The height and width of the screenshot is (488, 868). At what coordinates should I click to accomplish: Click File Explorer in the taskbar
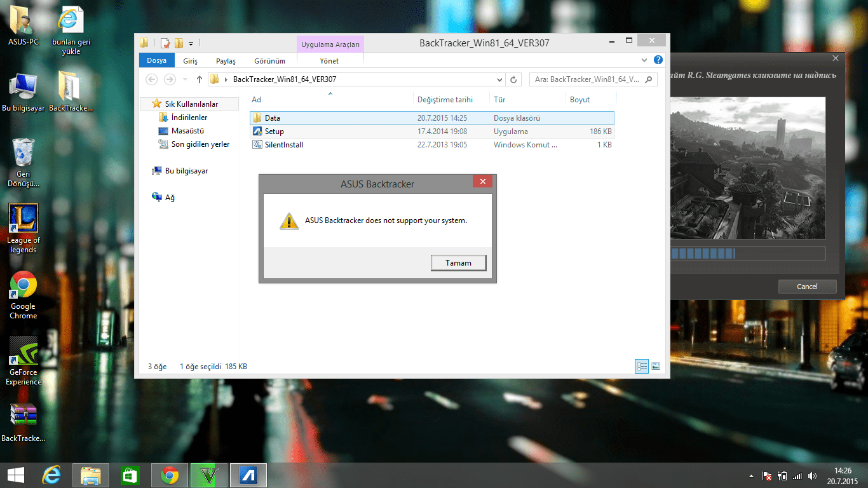pyautogui.click(x=91, y=475)
